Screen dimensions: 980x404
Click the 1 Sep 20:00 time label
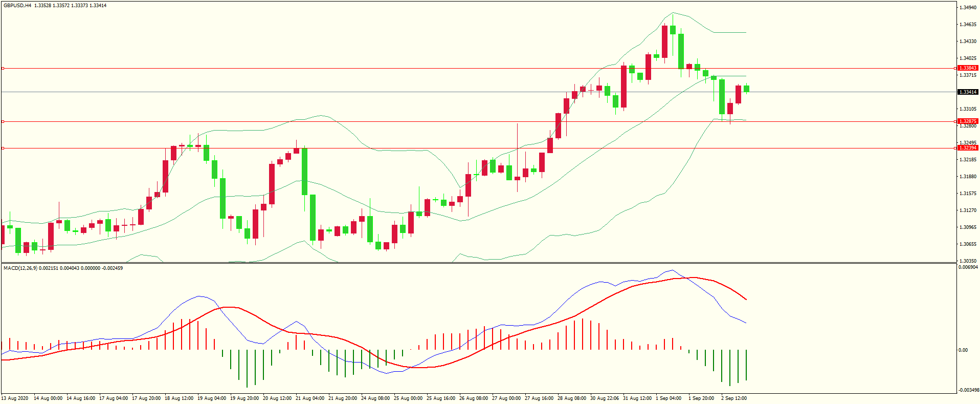(x=701, y=398)
